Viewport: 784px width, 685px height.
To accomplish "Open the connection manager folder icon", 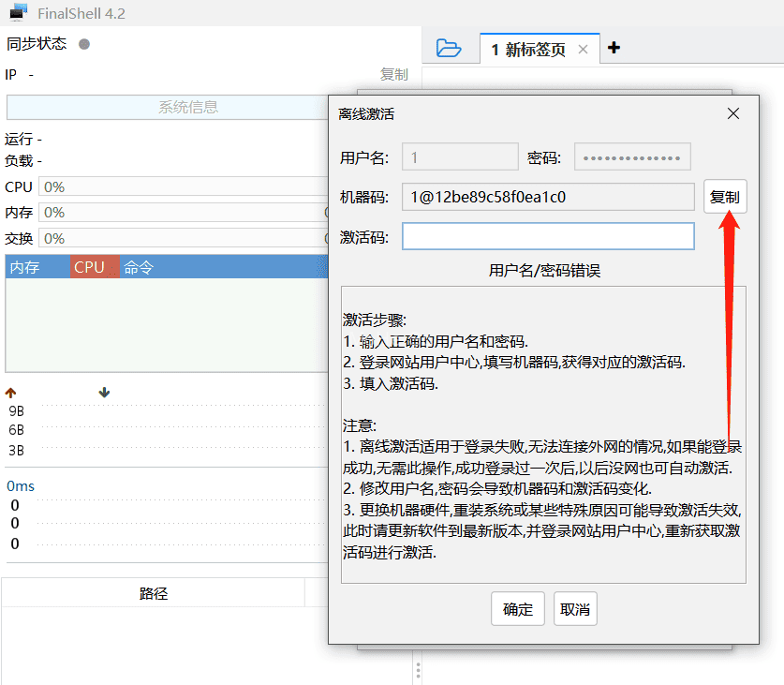I will [x=450, y=48].
